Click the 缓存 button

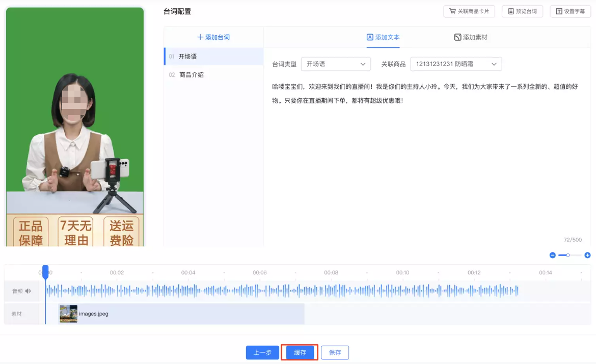click(300, 352)
